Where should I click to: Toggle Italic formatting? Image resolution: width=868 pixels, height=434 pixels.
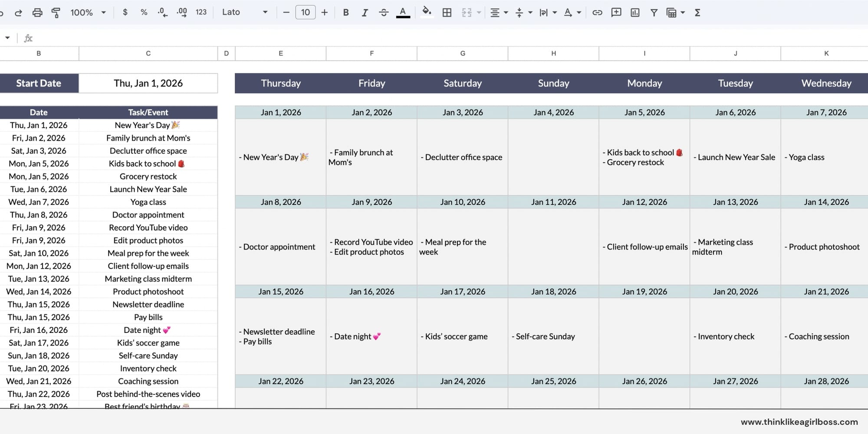pos(365,13)
